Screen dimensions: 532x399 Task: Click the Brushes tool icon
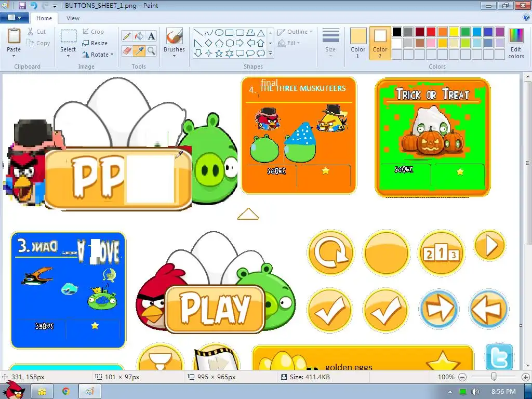point(175,36)
